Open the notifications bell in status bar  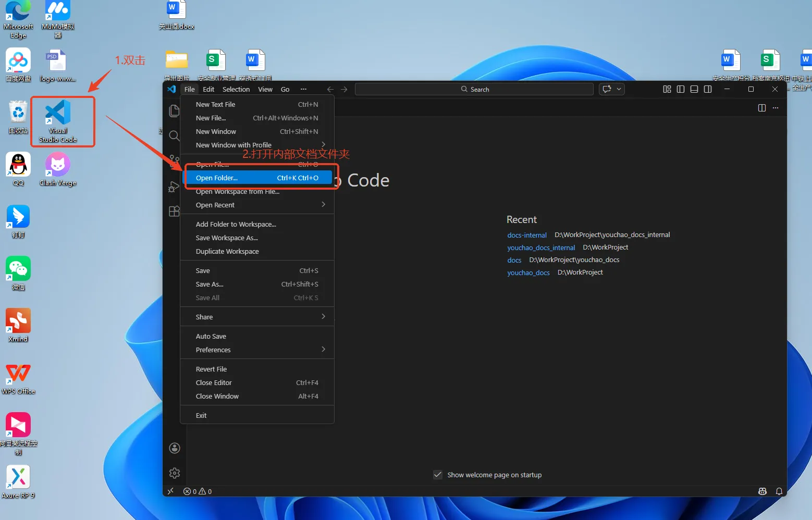(x=779, y=491)
